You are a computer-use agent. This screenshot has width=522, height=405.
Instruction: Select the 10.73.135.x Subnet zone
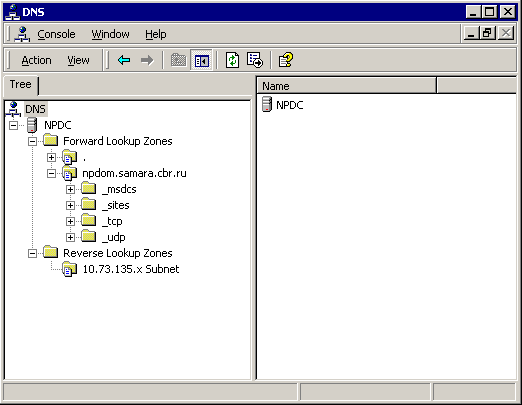click(131, 269)
